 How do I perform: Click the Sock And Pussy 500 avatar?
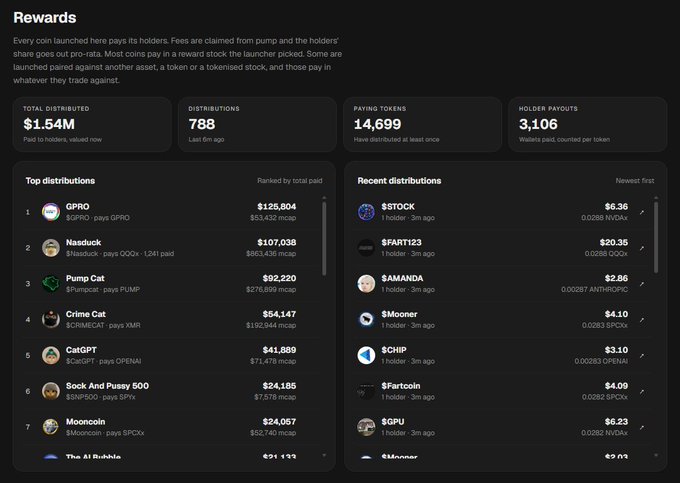click(x=51, y=392)
